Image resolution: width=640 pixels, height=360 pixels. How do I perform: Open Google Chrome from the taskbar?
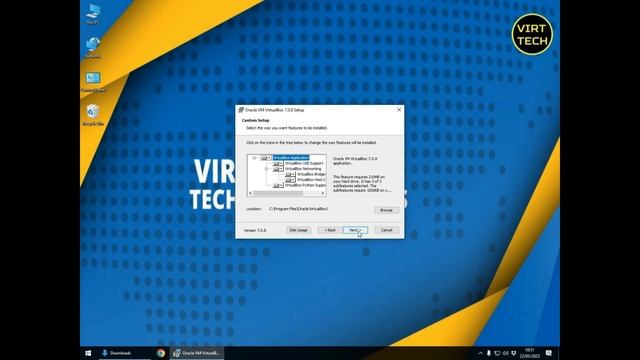point(161,353)
